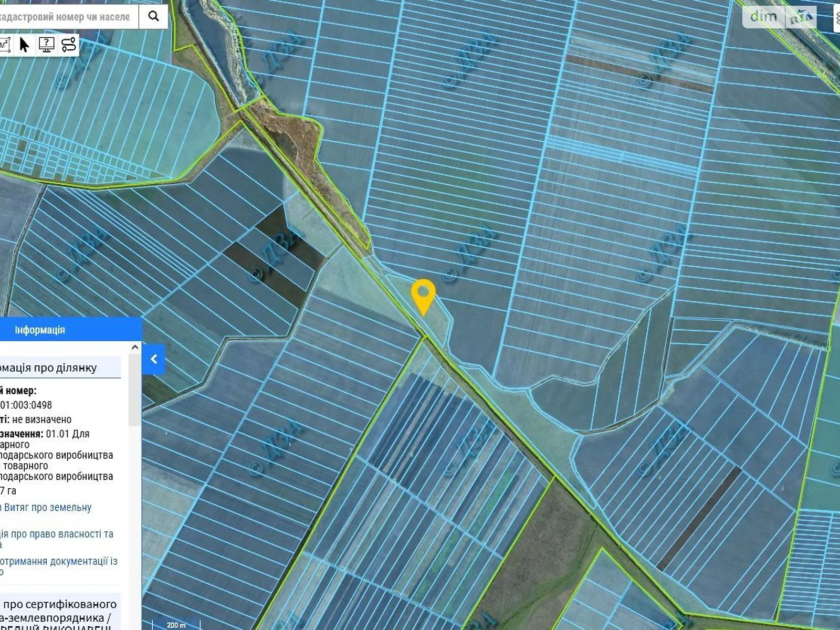
Task: Open 'право власності' information link
Action: [x=57, y=534]
